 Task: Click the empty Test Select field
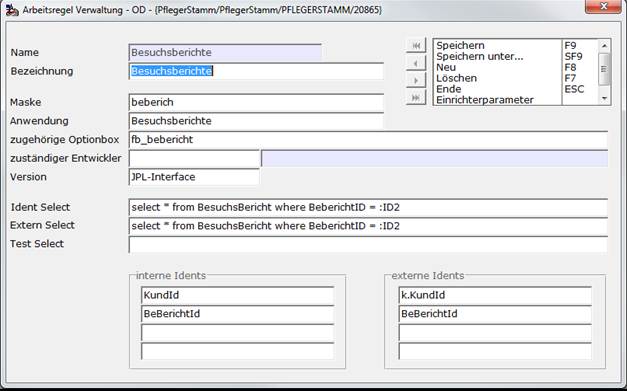click(x=368, y=244)
